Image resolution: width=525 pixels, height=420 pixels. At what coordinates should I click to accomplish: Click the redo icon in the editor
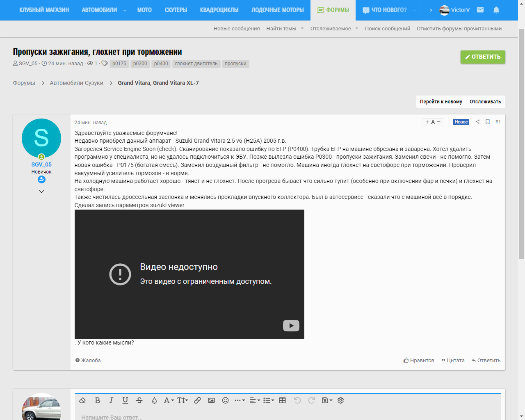click(x=312, y=400)
